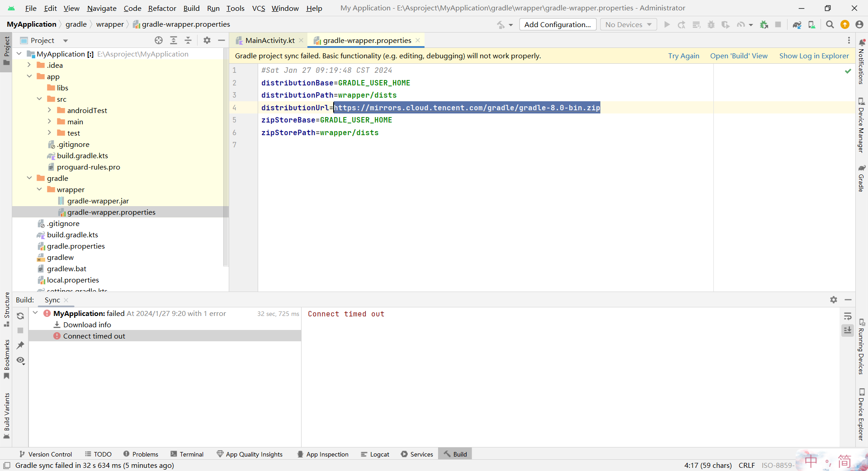Select gradle-wrapper.jar file in tree
The image size is (868, 471).
(98, 201)
